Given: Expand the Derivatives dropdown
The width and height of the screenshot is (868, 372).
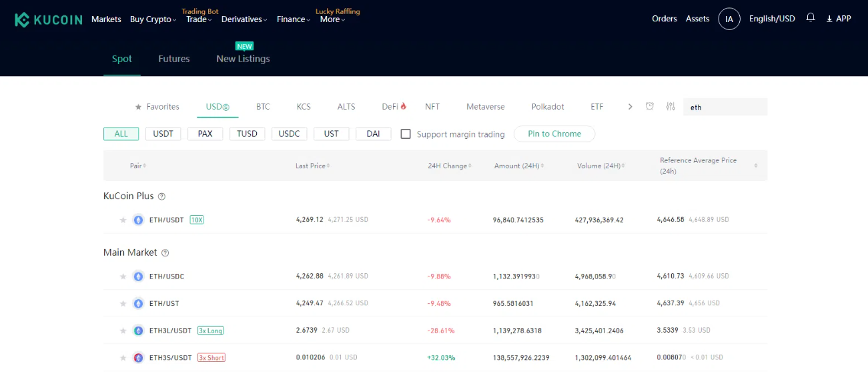Looking at the screenshot, I should [244, 19].
